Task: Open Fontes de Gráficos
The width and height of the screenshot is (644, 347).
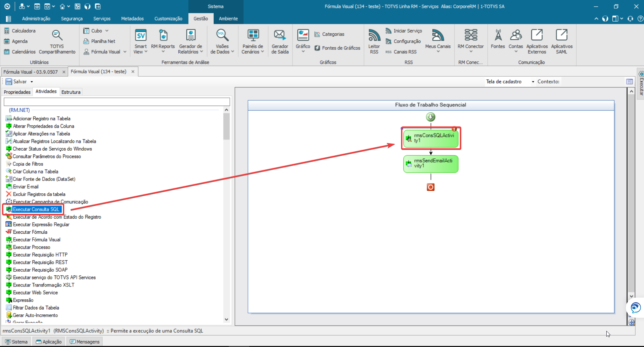Action: (x=337, y=48)
